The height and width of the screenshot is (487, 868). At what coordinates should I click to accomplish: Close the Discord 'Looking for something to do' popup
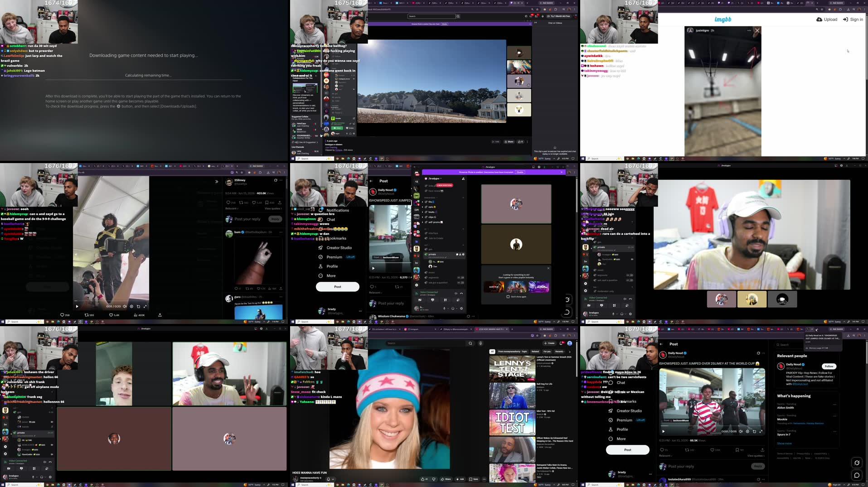click(548, 268)
